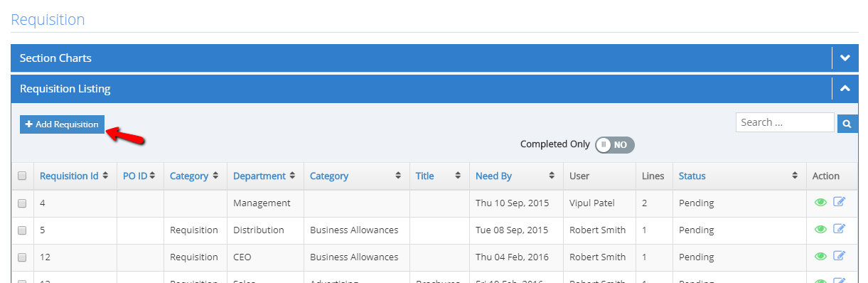View requisition 5 via eye icon
Image resolution: width=868 pixels, height=283 pixels.
point(820,230)
